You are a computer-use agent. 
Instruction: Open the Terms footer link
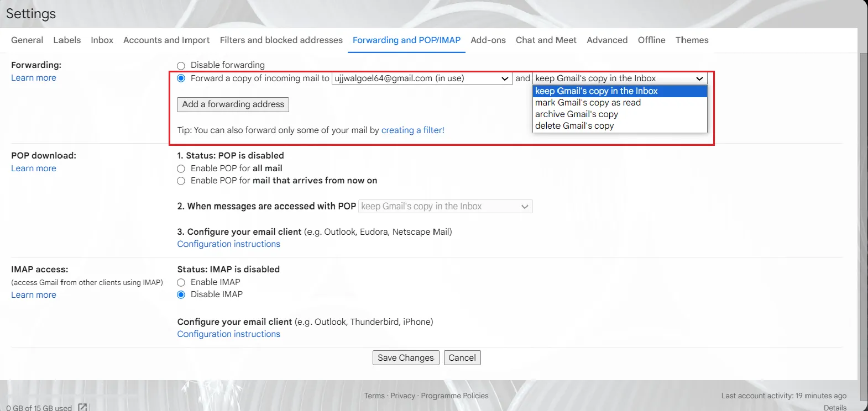pyautogui.click(x=374, y=396)
